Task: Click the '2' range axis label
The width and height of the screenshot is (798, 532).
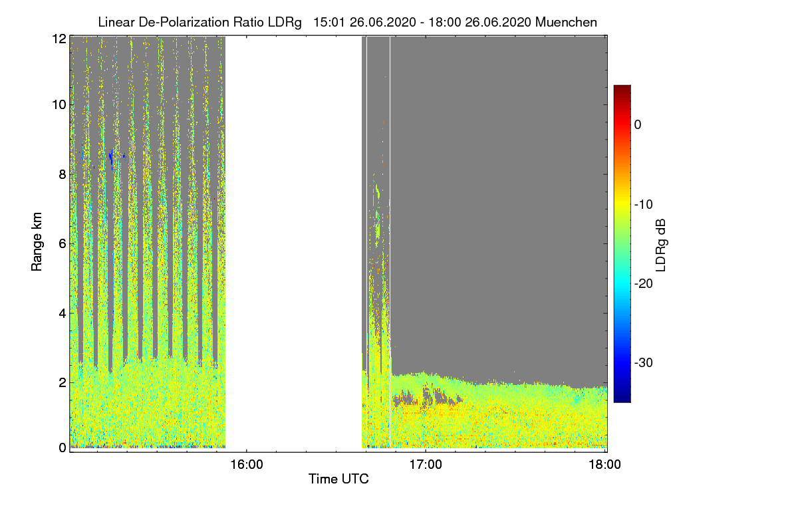Action: pos(62,382)
